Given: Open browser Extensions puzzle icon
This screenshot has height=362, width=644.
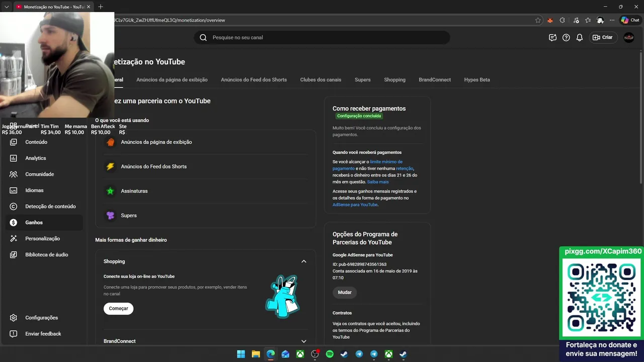Looking at the screenshot, I should point(562,20).
